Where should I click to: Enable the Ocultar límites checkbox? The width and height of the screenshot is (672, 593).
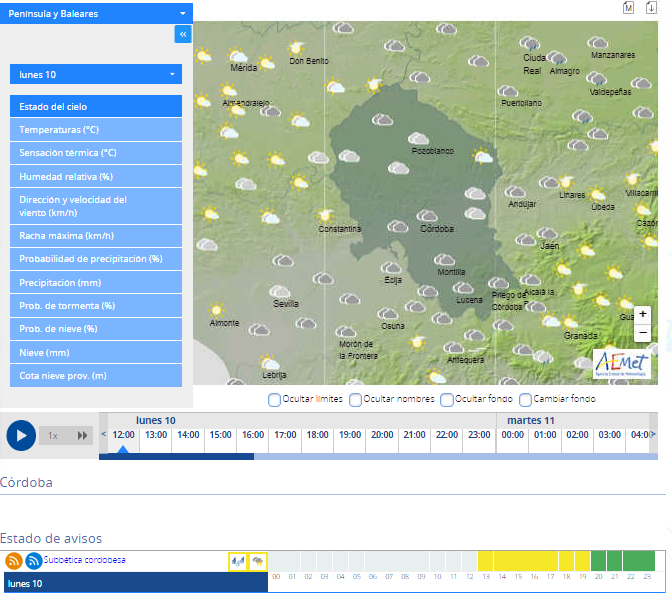point(275,400)
